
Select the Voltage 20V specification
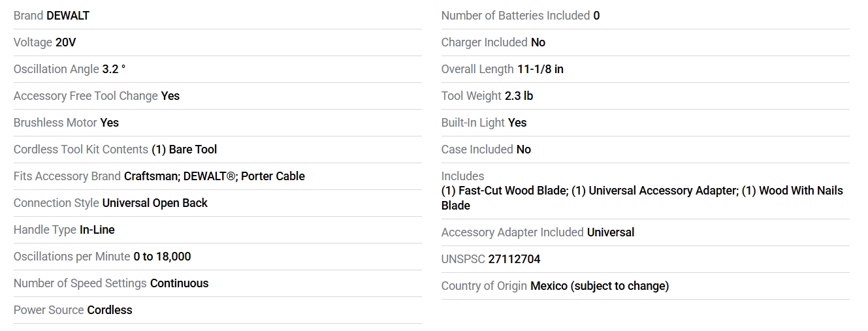click(x=65, y=42)
